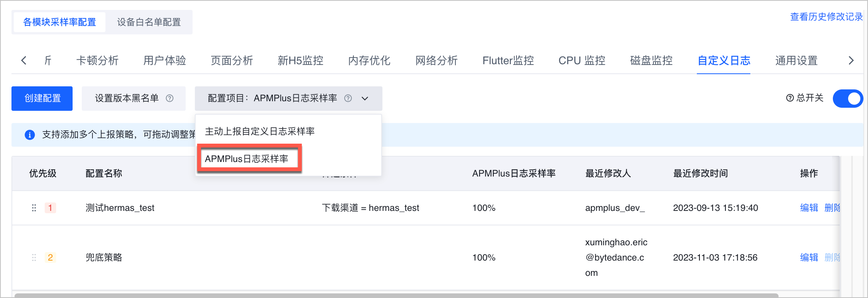Open the 网络分析 tab

[x=437, y=60]
